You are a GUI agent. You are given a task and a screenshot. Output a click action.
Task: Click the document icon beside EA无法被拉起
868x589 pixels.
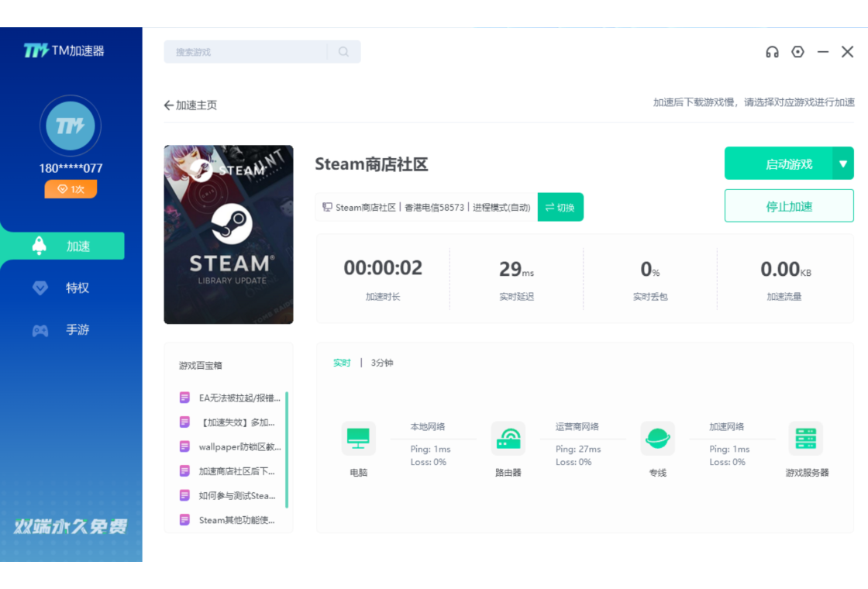coord(185,398)
